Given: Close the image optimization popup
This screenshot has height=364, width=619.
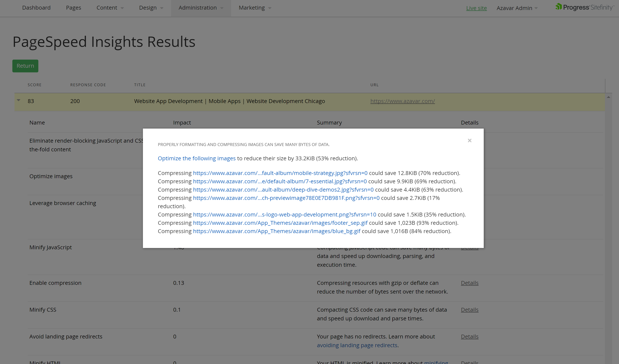Looking at the screenshot, I should [469, 140].
